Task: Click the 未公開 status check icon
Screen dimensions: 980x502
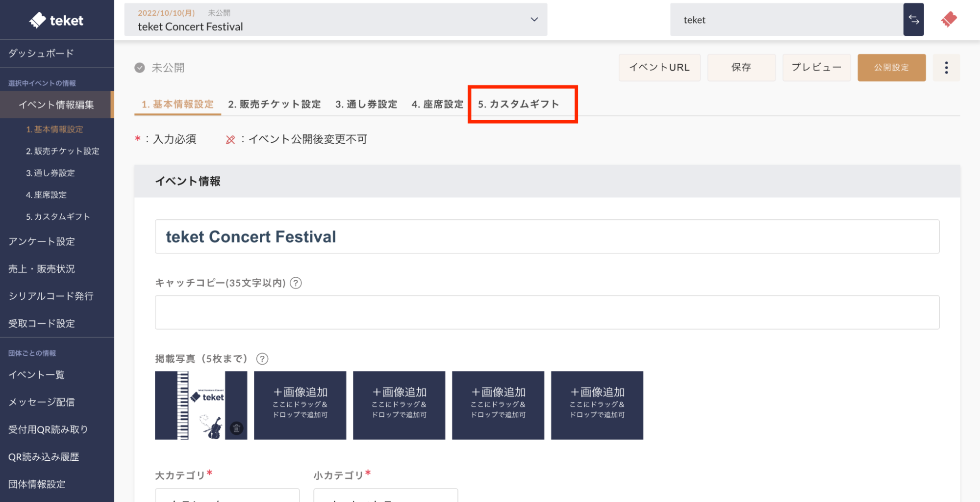Action: (140, 68)
